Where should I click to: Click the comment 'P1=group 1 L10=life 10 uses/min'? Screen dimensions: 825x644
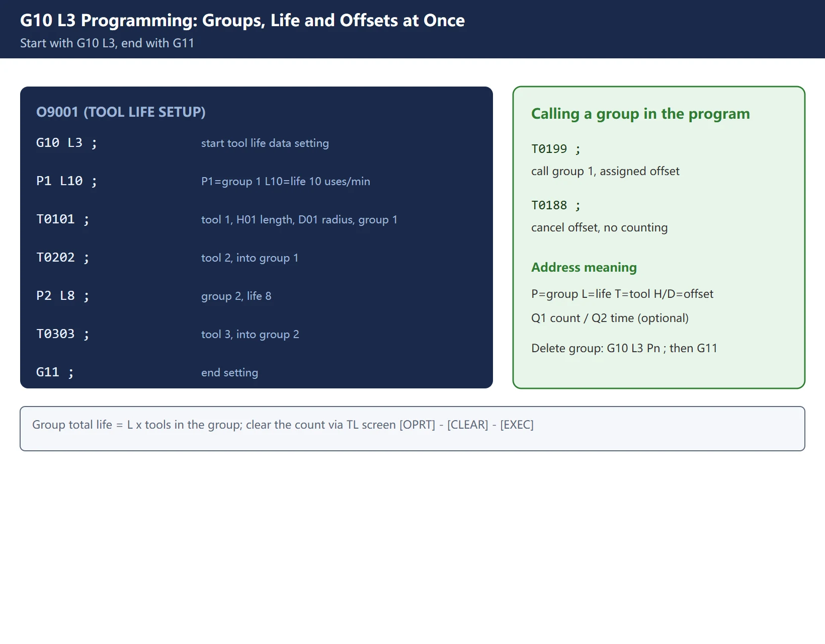286,182
